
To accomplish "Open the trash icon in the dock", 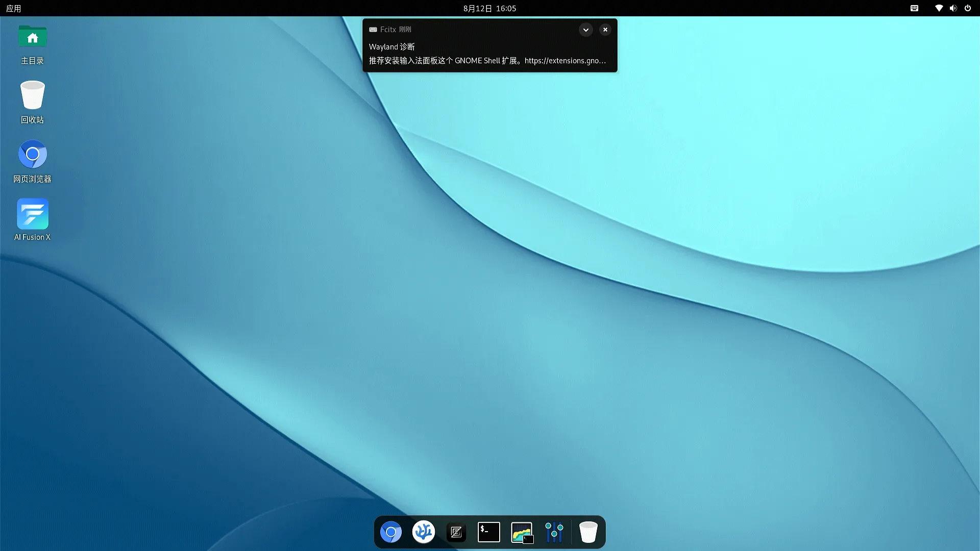I will click(x=588, y=532).
